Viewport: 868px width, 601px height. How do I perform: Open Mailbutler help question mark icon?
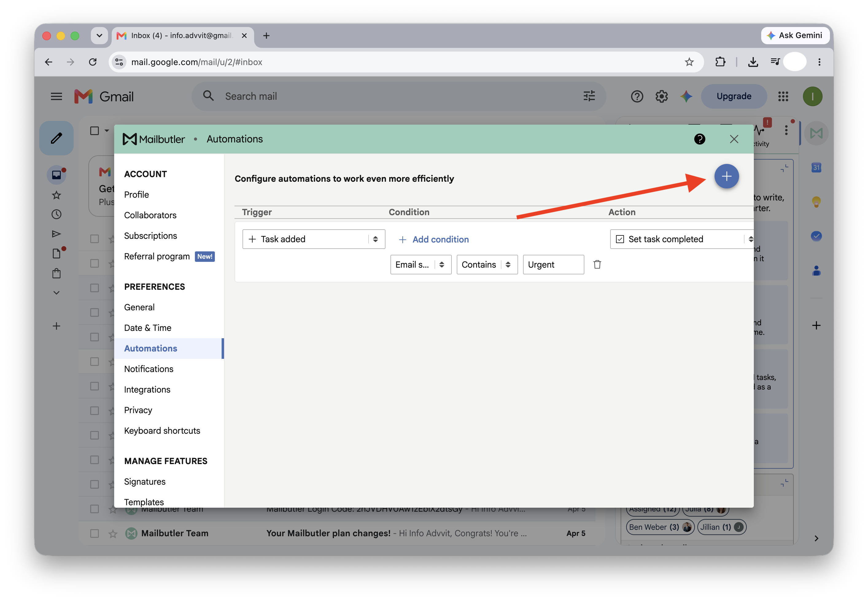click(699, 139)
